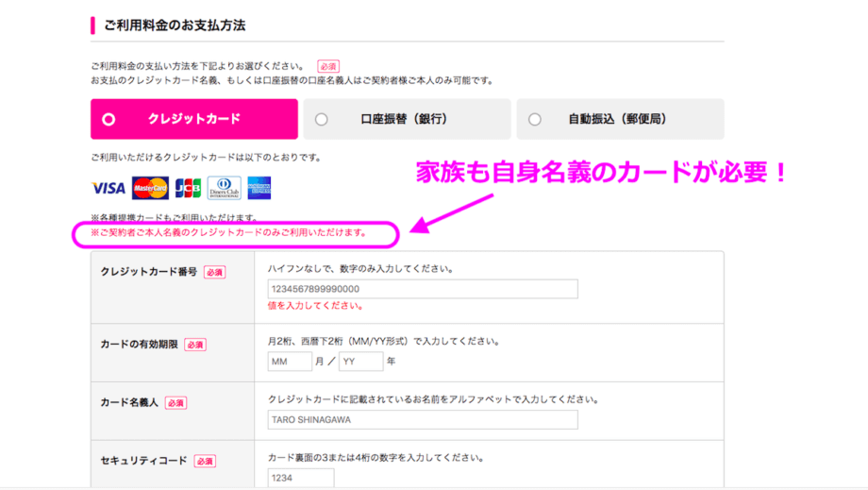Image resolution: width=868 pixels, height=490 pixels.
Task: Click the red circled cardholder-only notice
Action: (234, 232)
